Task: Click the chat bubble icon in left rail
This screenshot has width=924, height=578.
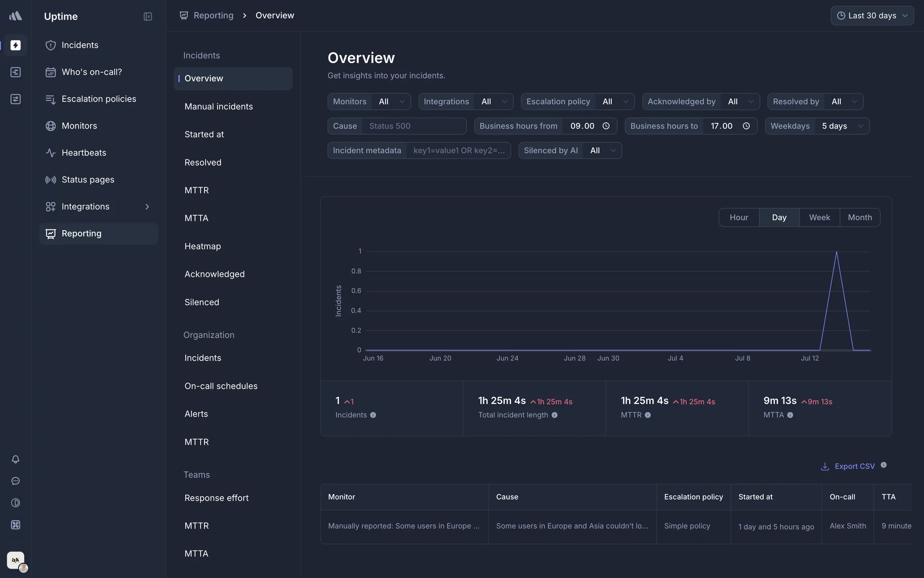Action: pos(15,481)
